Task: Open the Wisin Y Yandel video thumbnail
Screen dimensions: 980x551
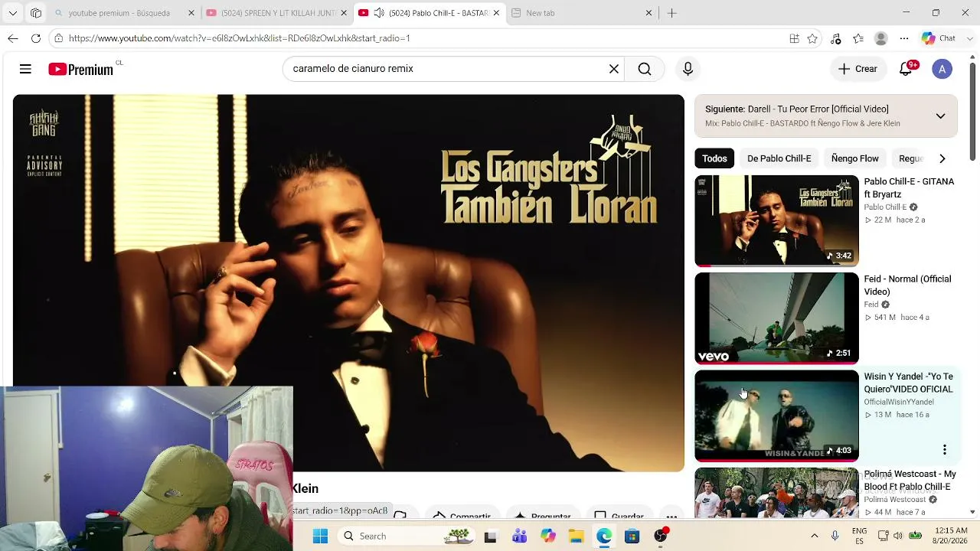Action: tap(776, 416)
